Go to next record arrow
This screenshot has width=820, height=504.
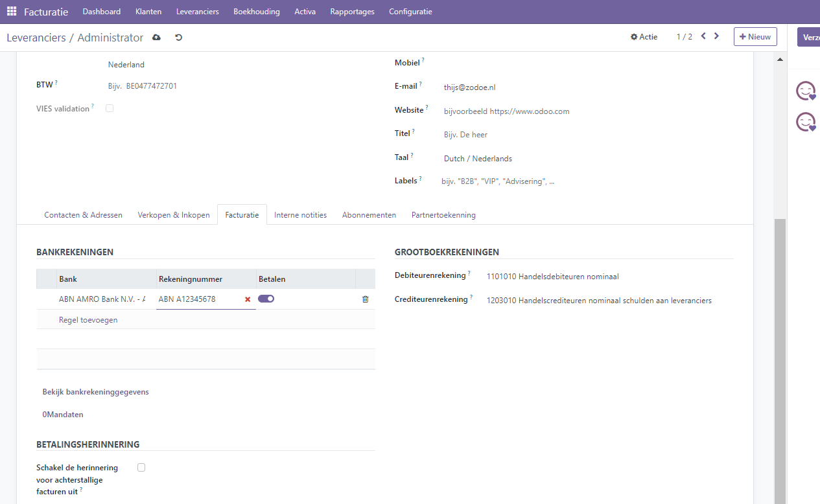(716, 36)
